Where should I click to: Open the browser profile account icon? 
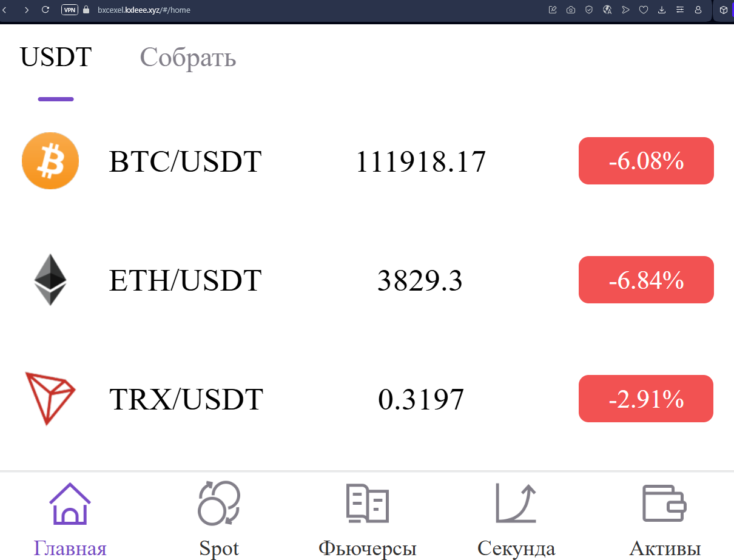click(x=698, y=10)
